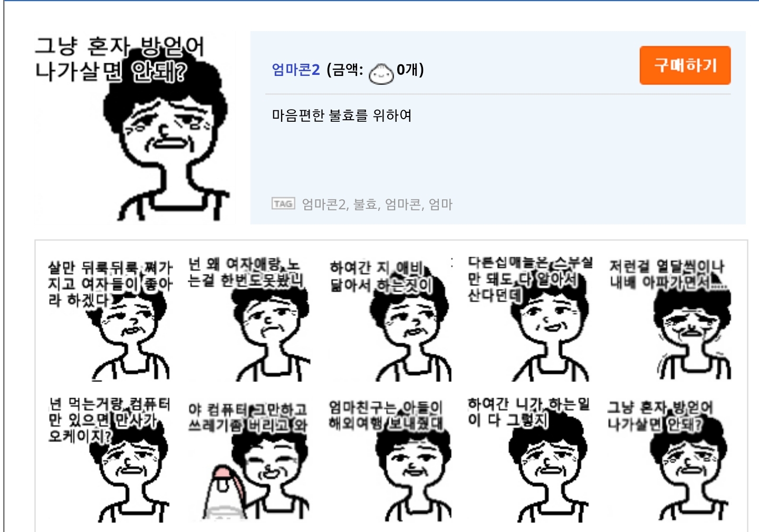
Task: Click the 엄마콘2 tag text
Action: (324, 204)
